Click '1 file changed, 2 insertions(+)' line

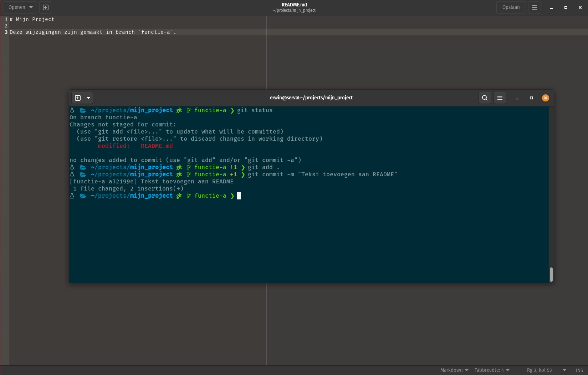coord(128,189)
